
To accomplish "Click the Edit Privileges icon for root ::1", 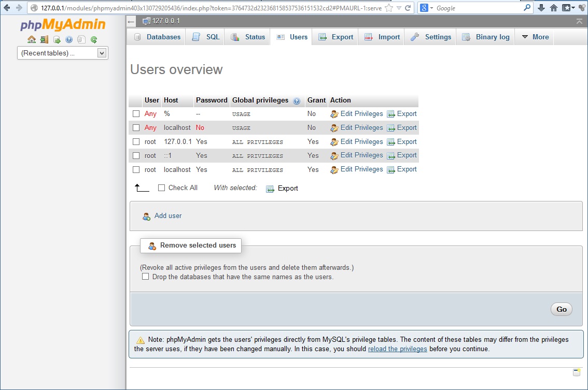I will coord(334,156).
